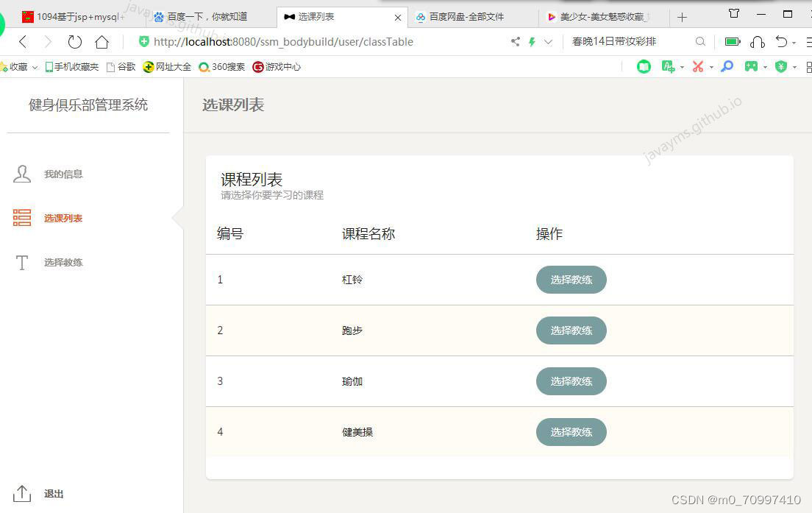Click the 编号 column header
This screenshot has height=513, width=812.
pyautogui.click(x=230, y=234)
